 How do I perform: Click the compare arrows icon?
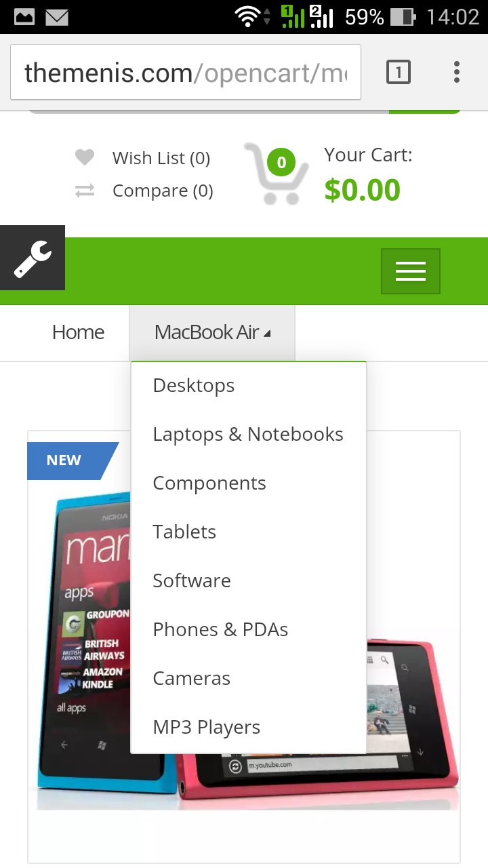[x=84, y=191]
